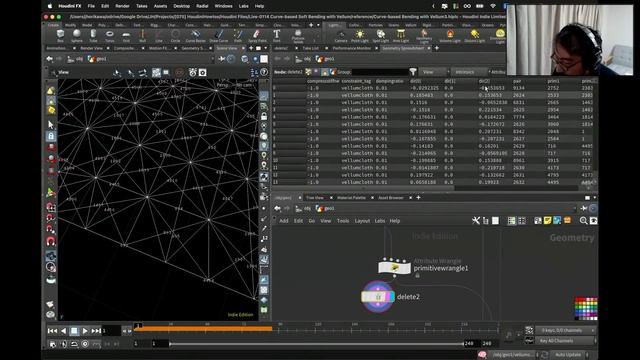Image resolution: width=640 pixels, height=360 pixels.
Task: Add a sticky note in the network editor
Action: coord(547,221)
